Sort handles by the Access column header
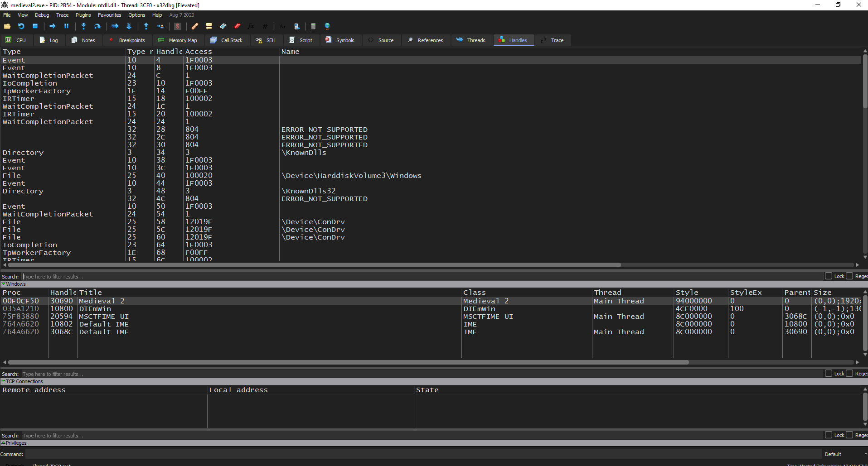Viewport: 868px width, 466px height. coord(230,52)
